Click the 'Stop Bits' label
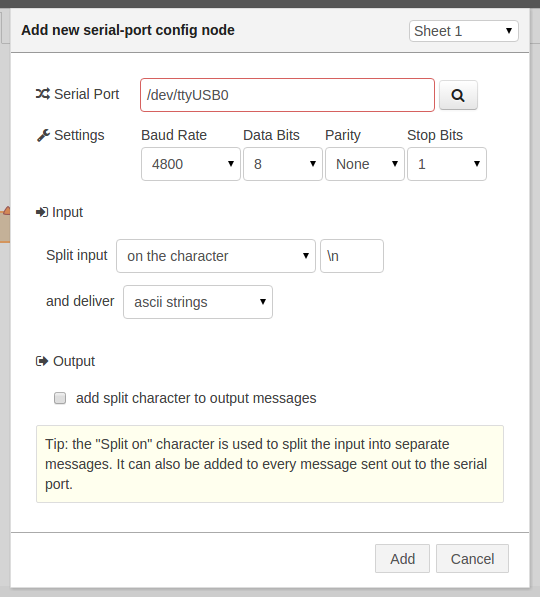540x597 pixels. coord(435,135)
